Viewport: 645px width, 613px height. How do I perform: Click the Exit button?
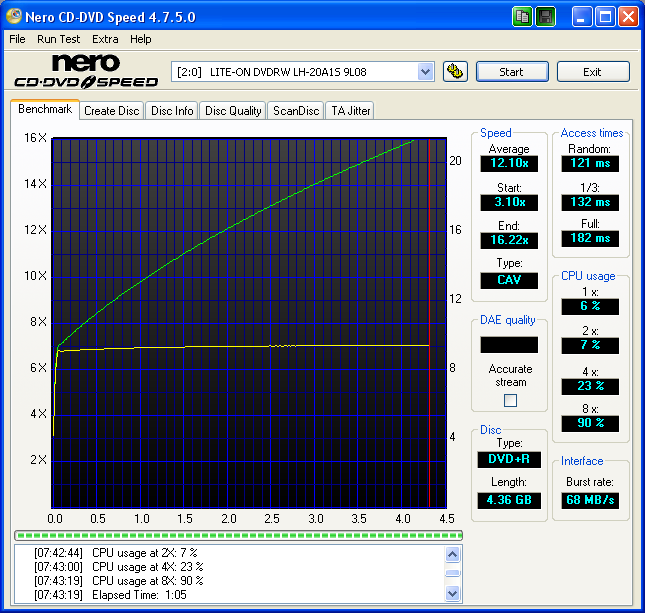coord(593,72)
